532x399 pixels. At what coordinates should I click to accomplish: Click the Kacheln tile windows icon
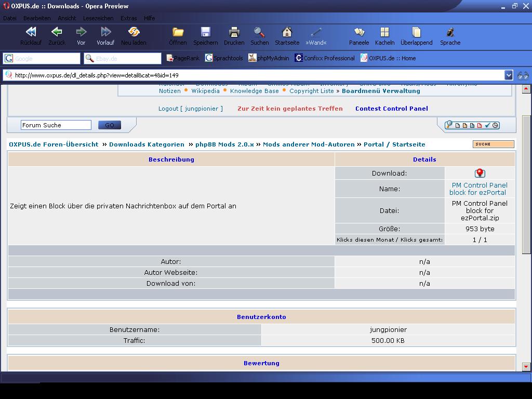tap(384, 32)
